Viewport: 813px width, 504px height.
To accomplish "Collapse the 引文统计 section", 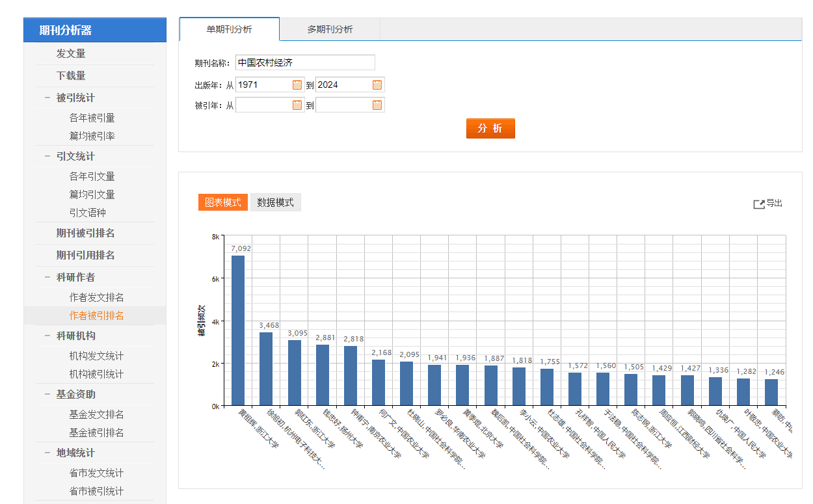I will pyautogui.click(x=47, y=156).
